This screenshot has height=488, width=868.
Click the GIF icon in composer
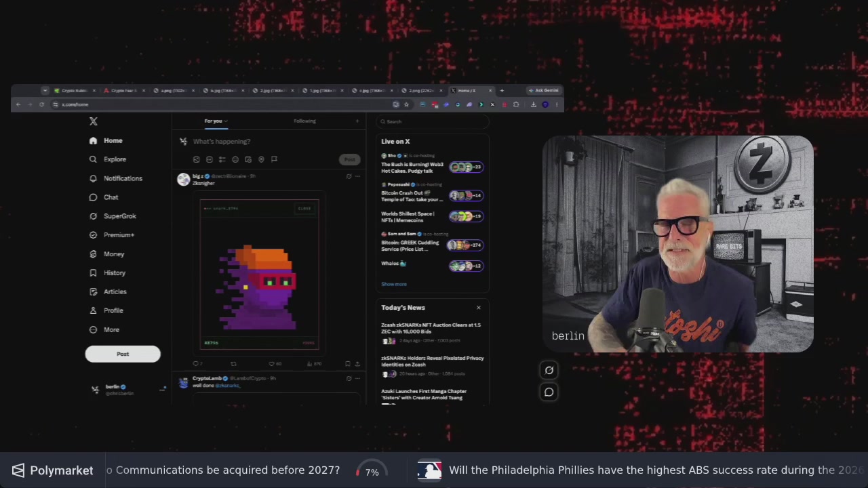click(x=210, y=159)
